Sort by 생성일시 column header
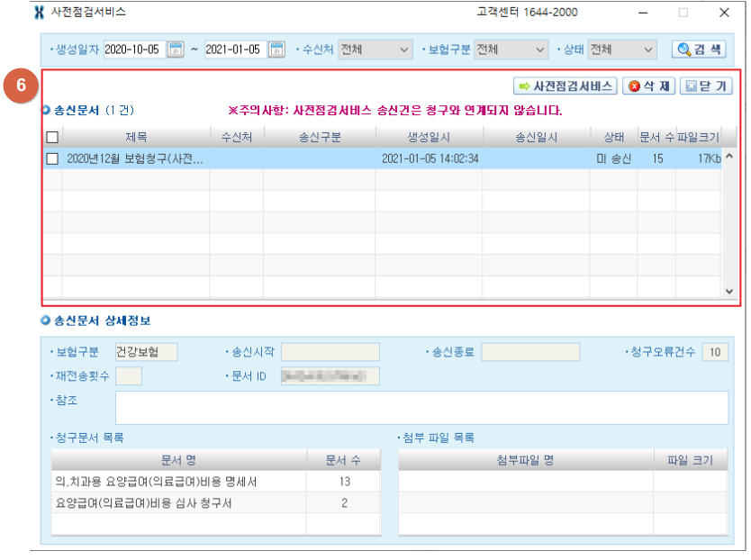The image size is (751, 560). (x=429, y=137)
